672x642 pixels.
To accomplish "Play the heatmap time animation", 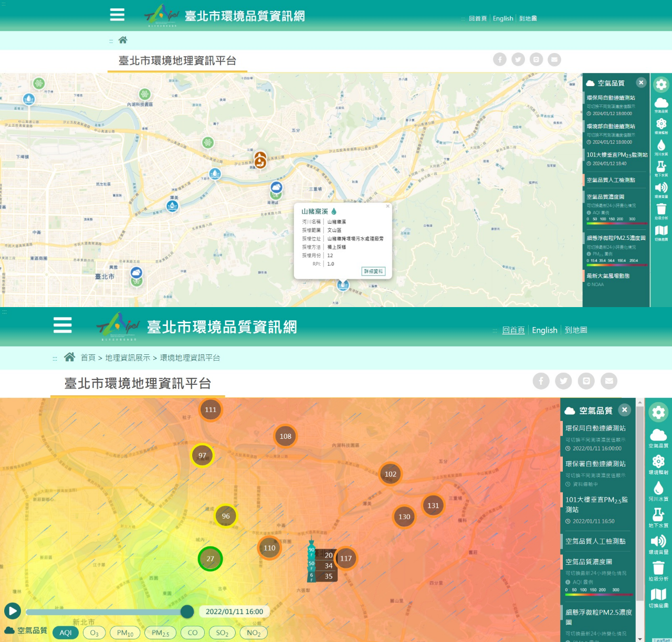I will (13, 611).
